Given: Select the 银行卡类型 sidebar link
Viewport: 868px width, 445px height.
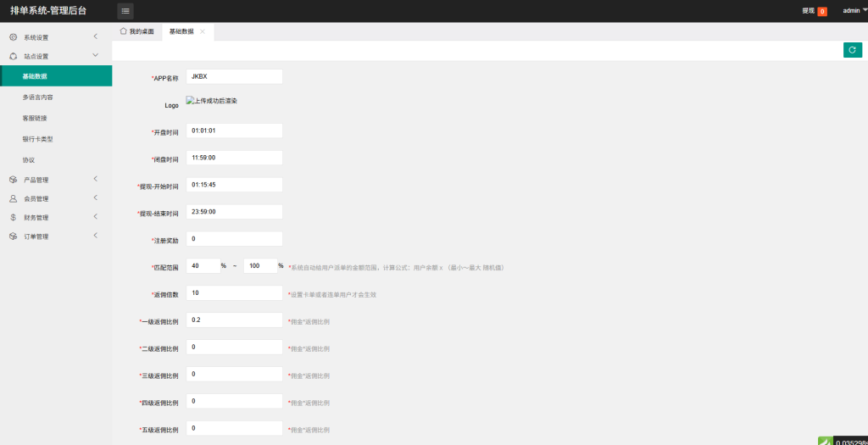Looking at the screenshot, I should click(x=38, y=139).
